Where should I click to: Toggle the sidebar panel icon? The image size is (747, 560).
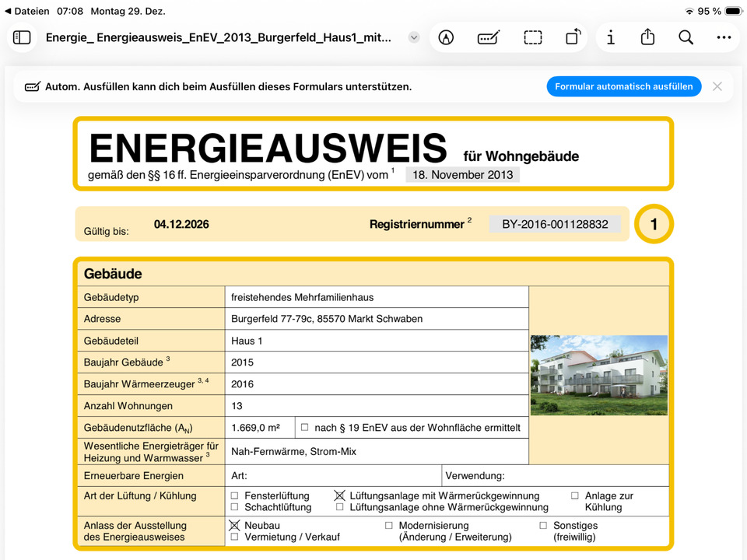tap(22, 37)
